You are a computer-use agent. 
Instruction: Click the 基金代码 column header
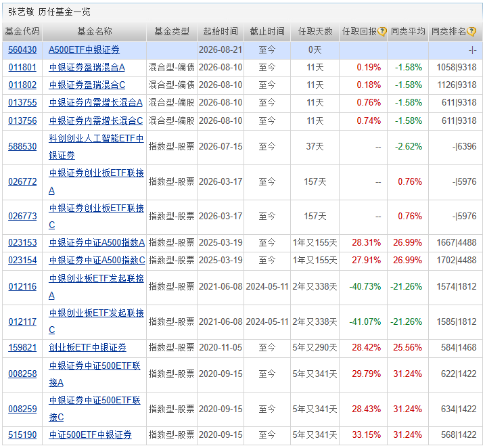coord(22,31)
